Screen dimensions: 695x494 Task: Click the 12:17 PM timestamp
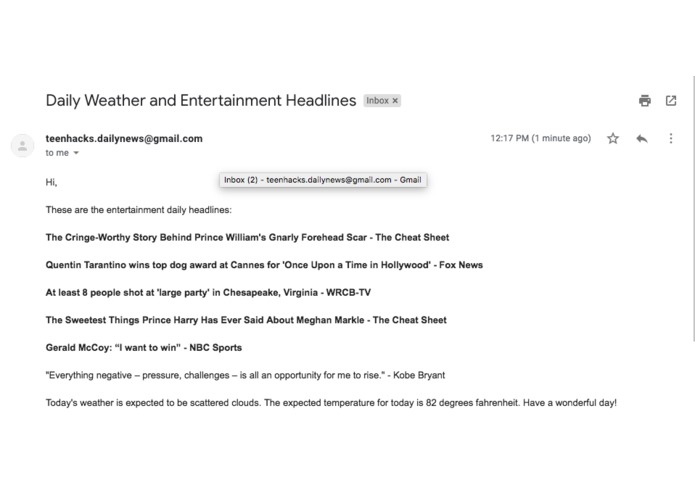[x=540, y=138]
